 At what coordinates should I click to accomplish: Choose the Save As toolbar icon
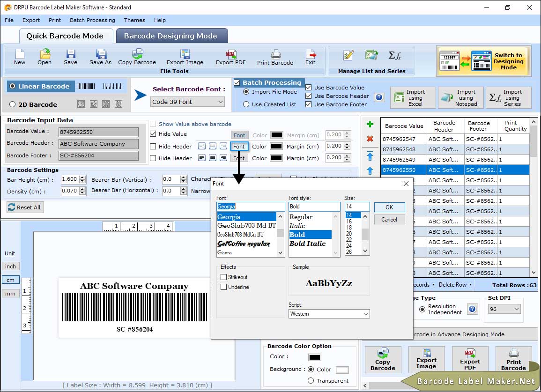point(100,57)
